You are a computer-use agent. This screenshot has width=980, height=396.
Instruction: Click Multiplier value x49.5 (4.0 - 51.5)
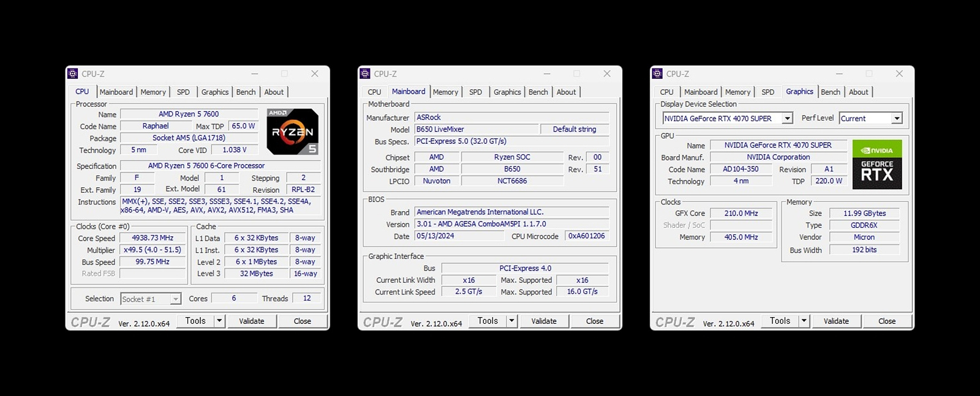(x=153, y=250)
